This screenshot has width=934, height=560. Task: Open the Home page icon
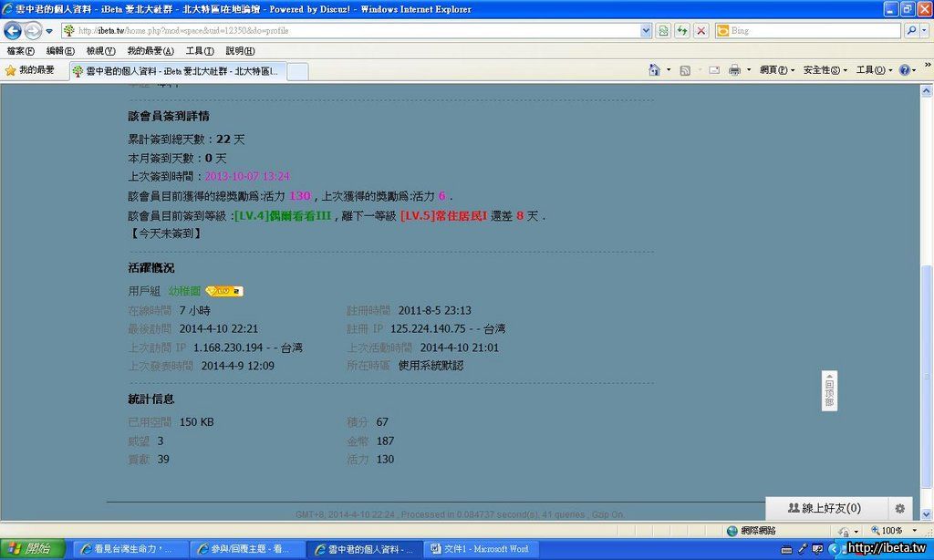654,70
